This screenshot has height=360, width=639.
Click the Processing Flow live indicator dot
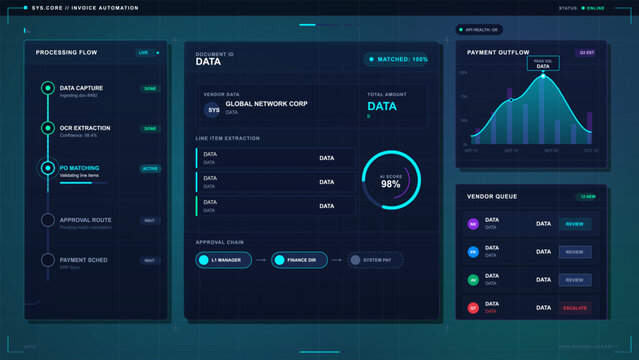click(158, 53)
